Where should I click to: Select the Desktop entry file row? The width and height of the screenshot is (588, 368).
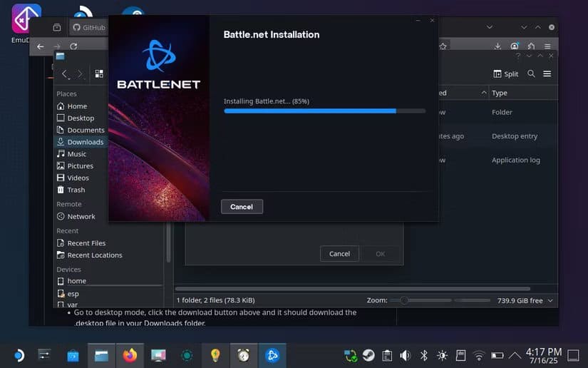498,136
